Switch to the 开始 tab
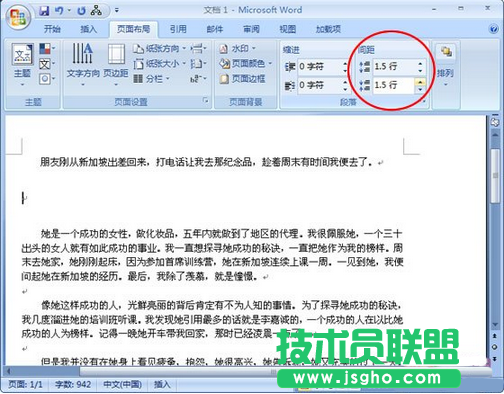 [52, 29]
